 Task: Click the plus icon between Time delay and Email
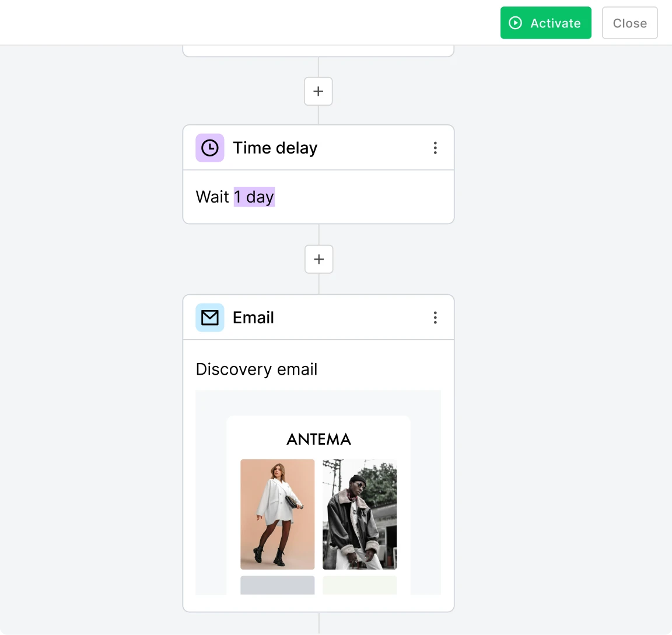pos(318,259)
